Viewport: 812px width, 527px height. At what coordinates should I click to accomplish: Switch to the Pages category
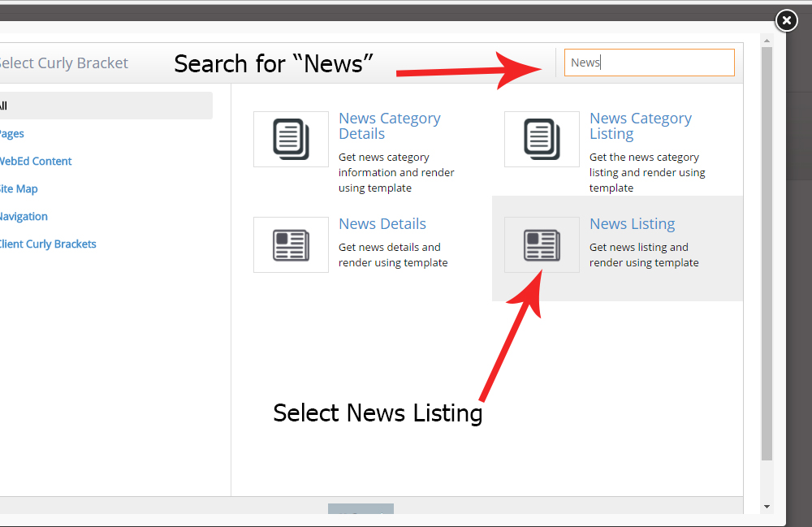click(11, 134)
